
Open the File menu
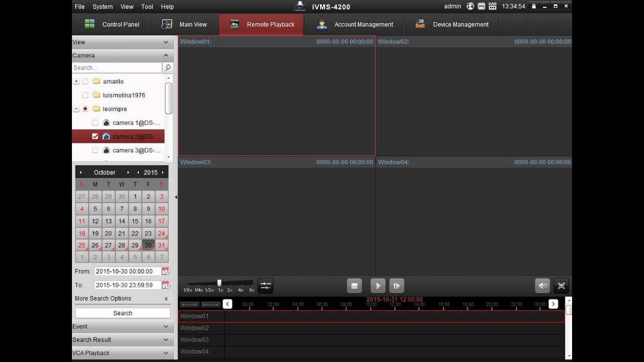79,7
